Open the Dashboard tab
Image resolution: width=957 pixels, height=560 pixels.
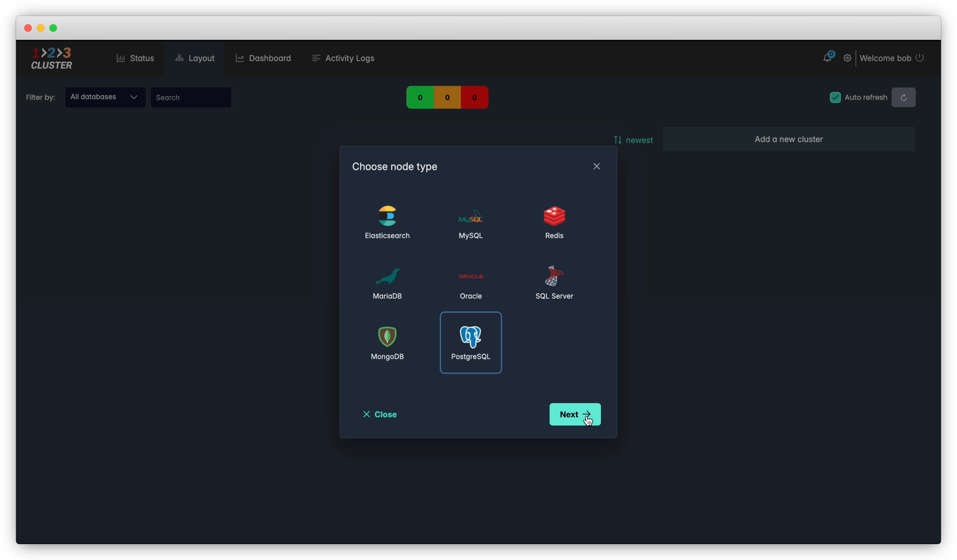pos(263,58)
